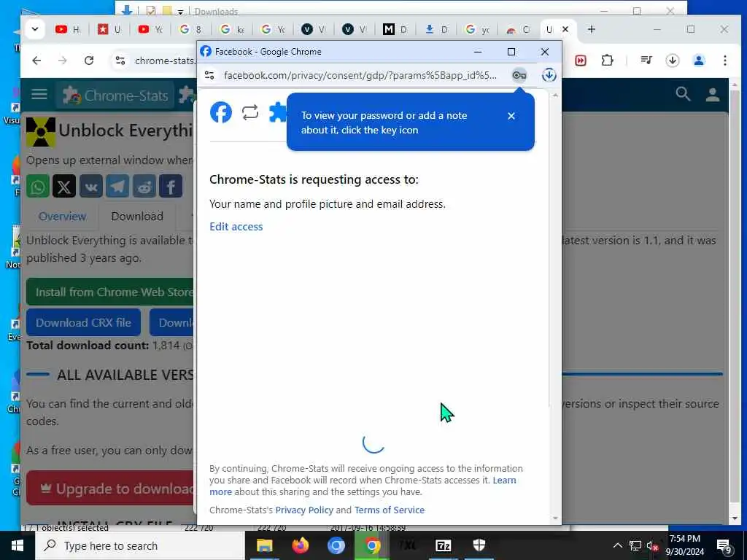
Task: Click the Unblock Everything extension icon
Action: point(41,132)
